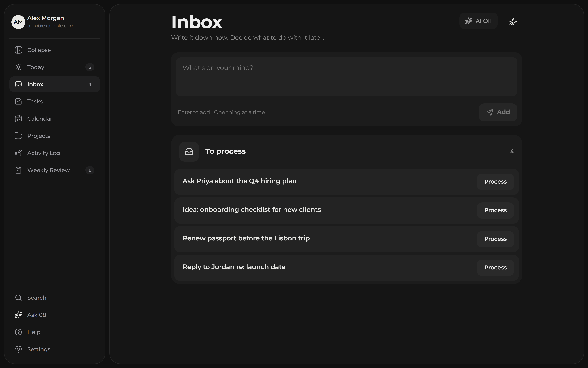Click the Add button label
The width and height of the screenshot is (588, 368).
tap(503, 112)
